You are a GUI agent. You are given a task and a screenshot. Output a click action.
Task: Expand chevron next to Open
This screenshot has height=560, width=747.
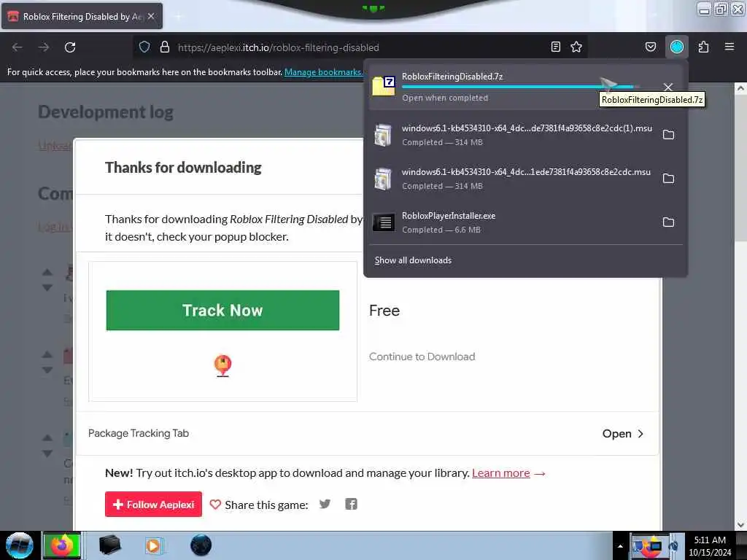640,433
